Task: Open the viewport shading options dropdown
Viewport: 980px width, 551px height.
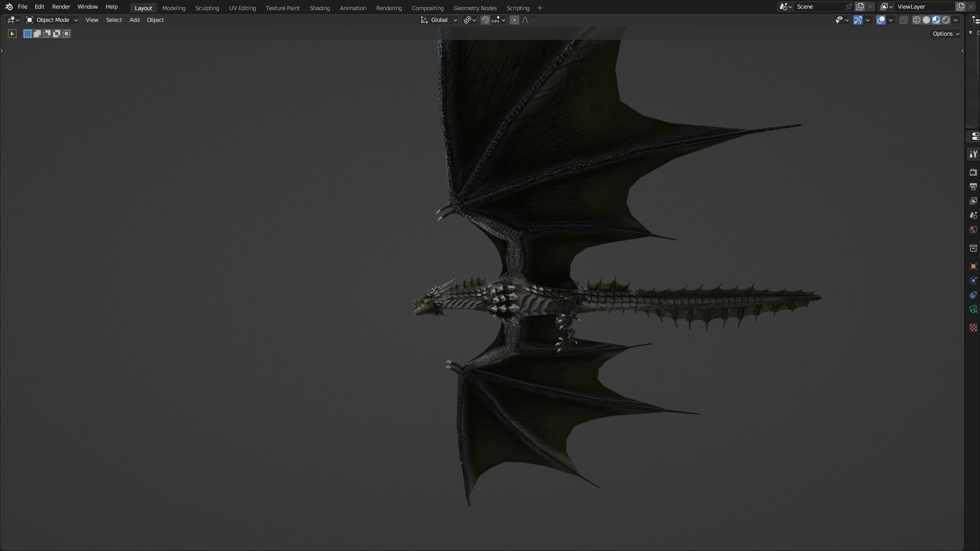Action: point(955,20)
